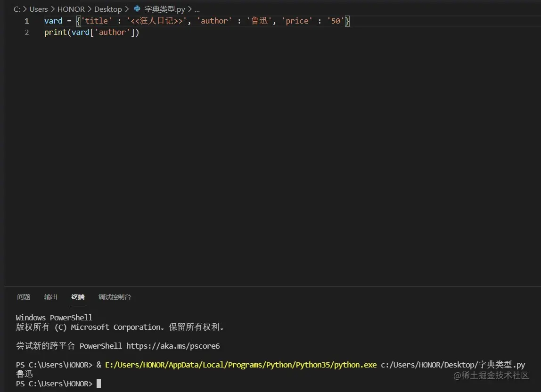Image resolution: width=541 pixels, height=392 pixels.
Task: Open the 调试控制台 panel tab
Action: click(x=115, y=297)
